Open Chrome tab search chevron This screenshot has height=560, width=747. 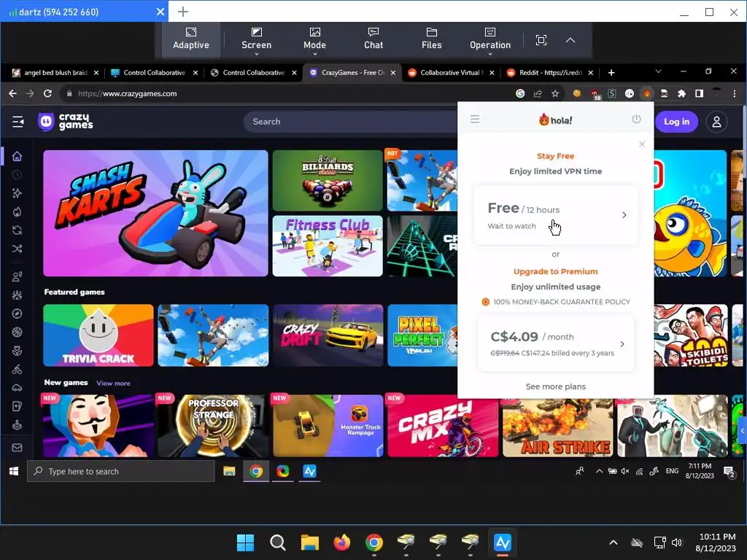pyautogui.click(x=658, y=71)
